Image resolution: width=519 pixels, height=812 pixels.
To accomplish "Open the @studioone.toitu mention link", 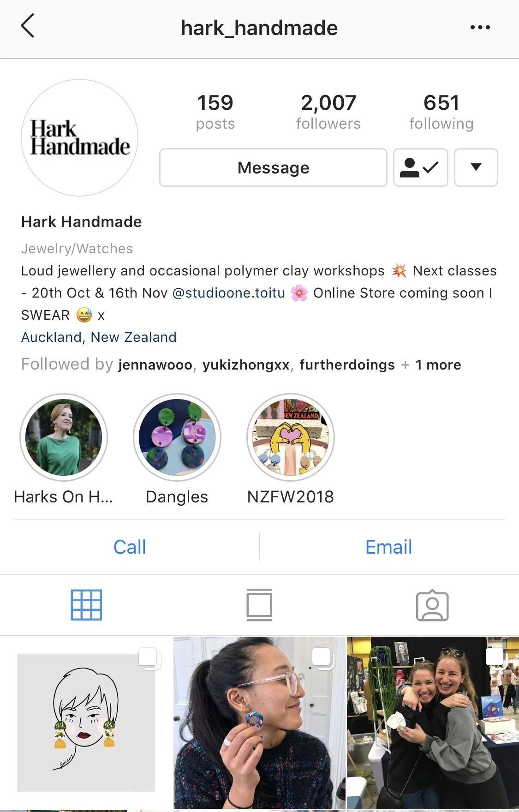I will (x=228, y=293).
